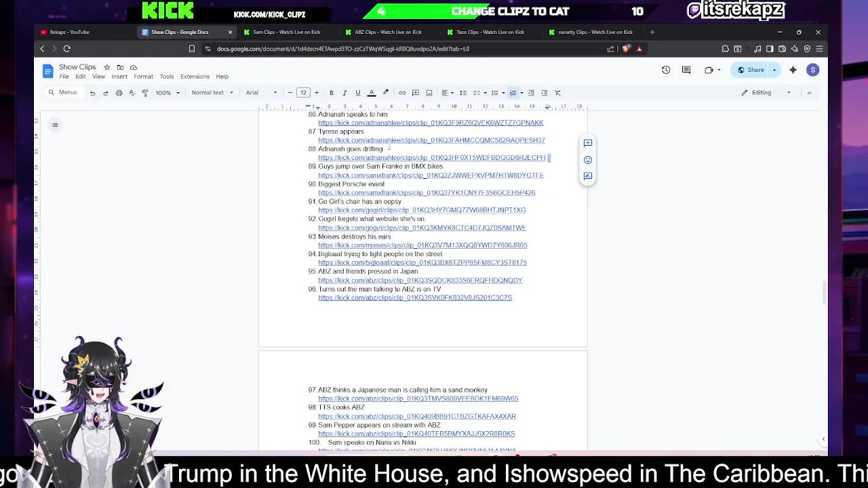Open the Arial font dropdown
This screenshot has width=868, height=488.
coord(262,93)
